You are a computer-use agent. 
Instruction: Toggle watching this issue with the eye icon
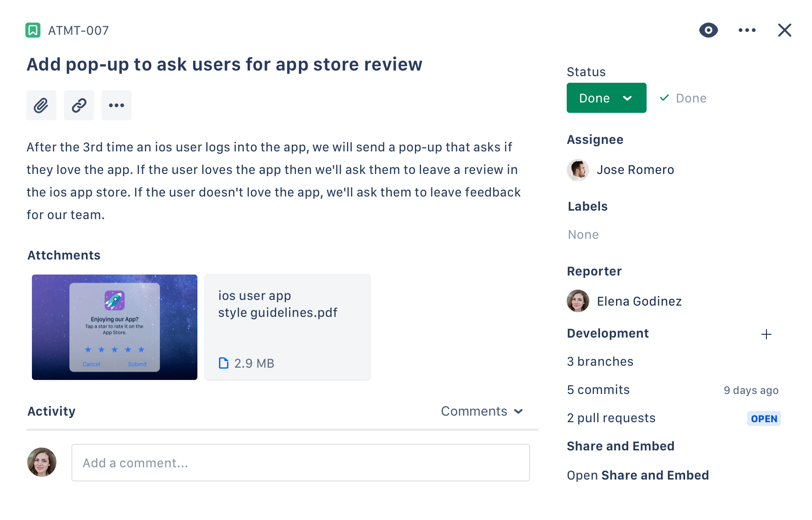coord(708,30)
